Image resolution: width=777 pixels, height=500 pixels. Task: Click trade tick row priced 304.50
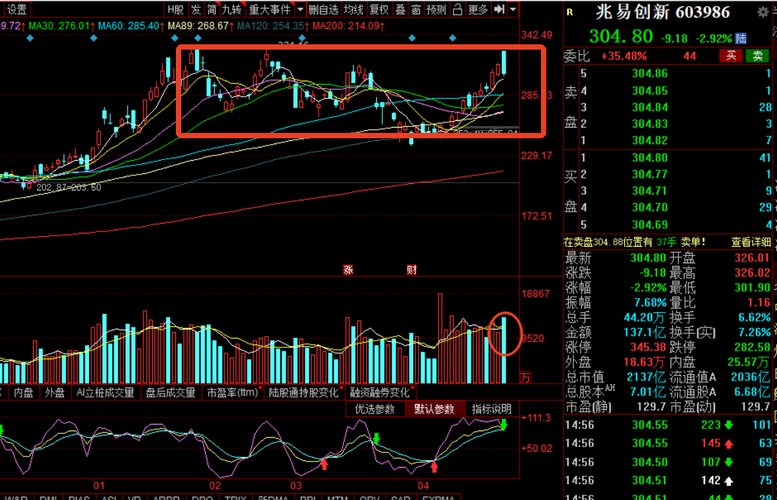(x=668, y=462)
